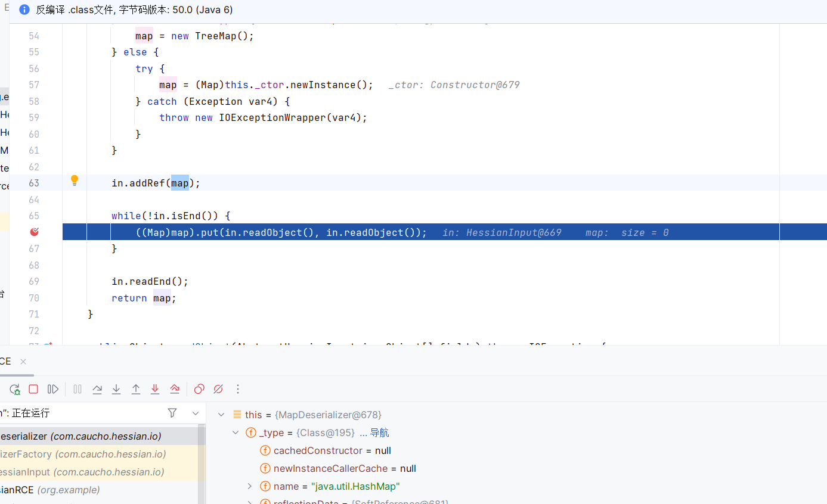The height and width of the screenshot is (504, 827).
Task: Open the thread selector dropdown
Action: (x=196, y=413)
